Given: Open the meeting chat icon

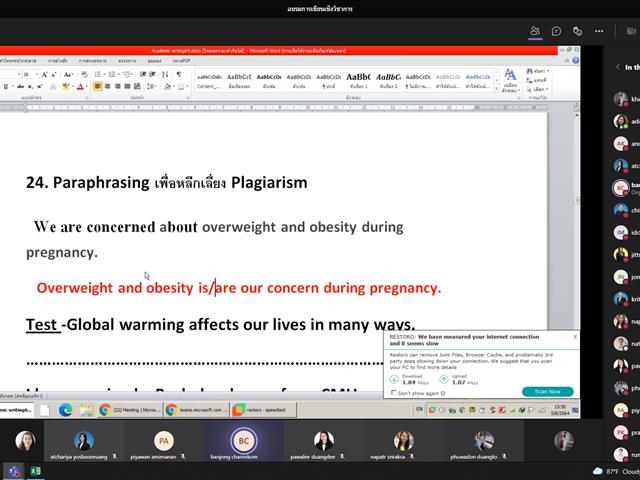Looking at the screenshot, I should coord(556,31).
